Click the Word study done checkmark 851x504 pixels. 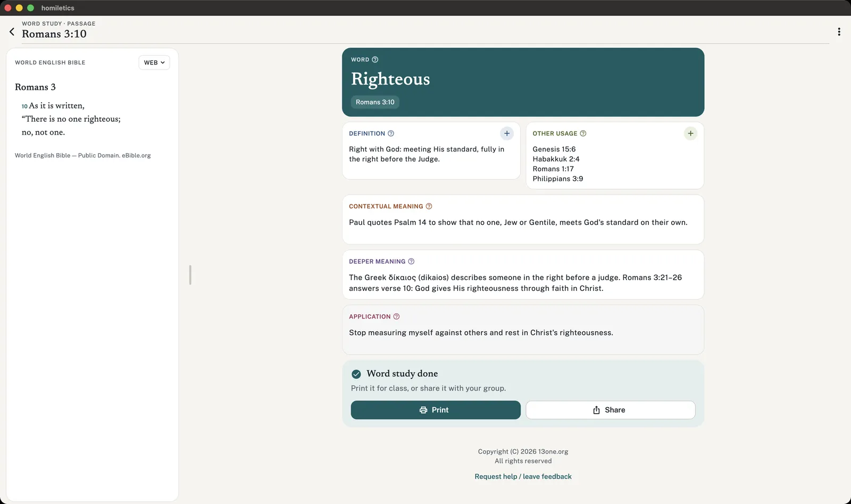(356, 374)
